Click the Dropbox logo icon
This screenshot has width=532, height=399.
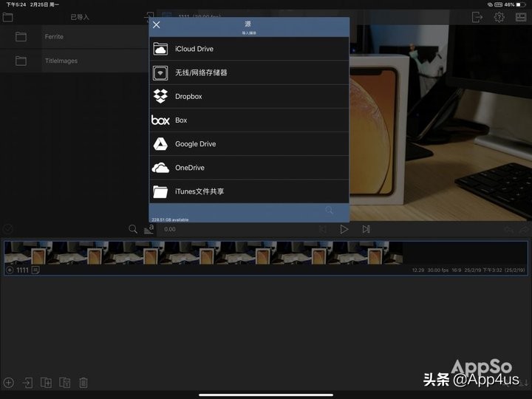[x=160, y=96]
